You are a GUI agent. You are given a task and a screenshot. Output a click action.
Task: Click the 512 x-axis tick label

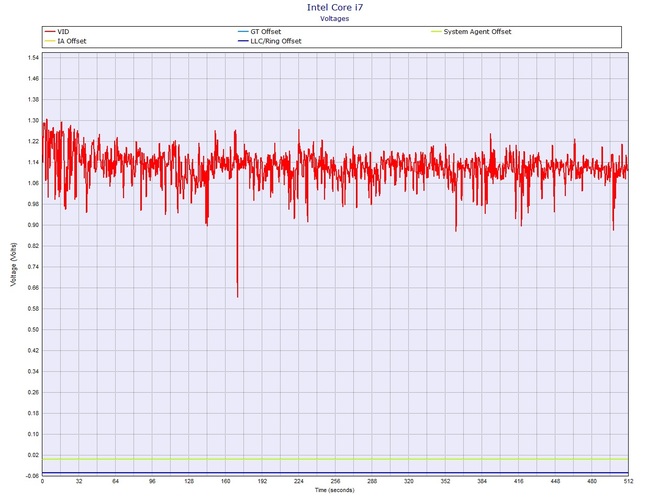click(x=628, y=481)
